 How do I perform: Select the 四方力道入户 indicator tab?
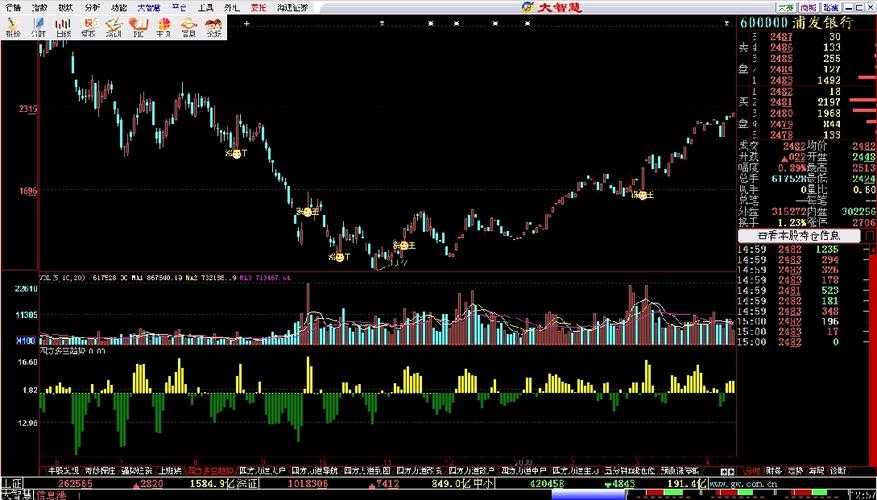tap(262, 471)
